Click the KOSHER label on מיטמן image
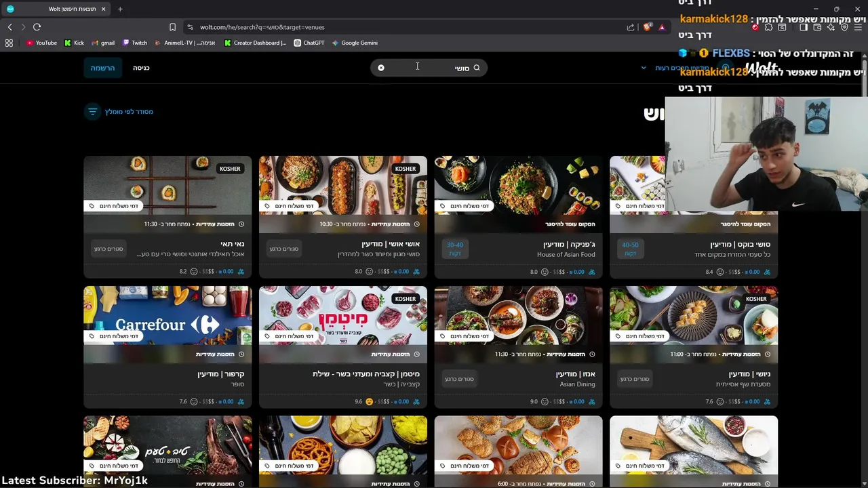The image size is (868, 488). click(406, 299)
